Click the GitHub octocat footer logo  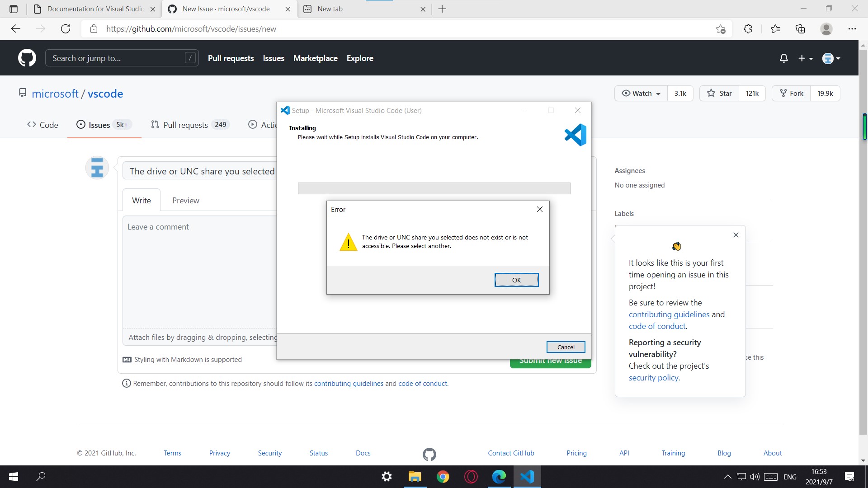point(429,454)
